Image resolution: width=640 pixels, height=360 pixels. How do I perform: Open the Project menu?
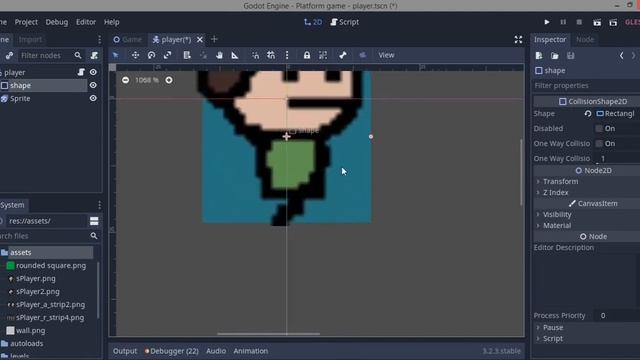pyautogui.click(x=26, y=22)
